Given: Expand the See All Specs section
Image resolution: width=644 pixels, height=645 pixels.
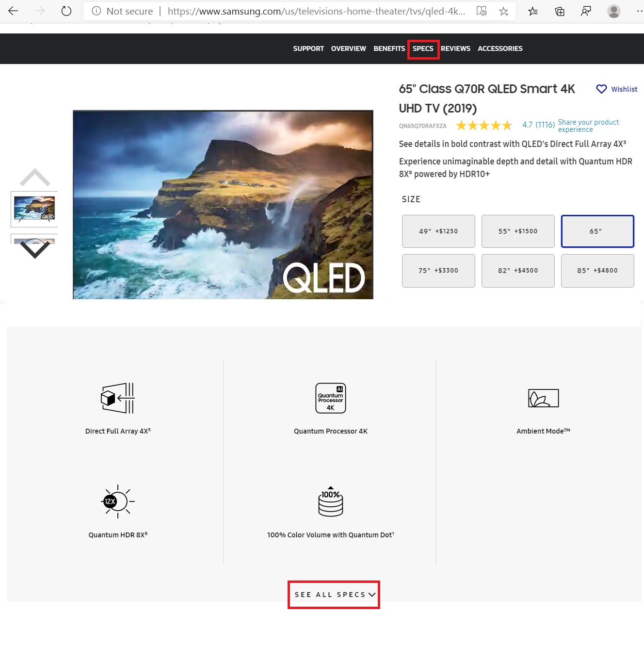Looking at the screenshot, I should pyautogui.click(x=334, y=595).
